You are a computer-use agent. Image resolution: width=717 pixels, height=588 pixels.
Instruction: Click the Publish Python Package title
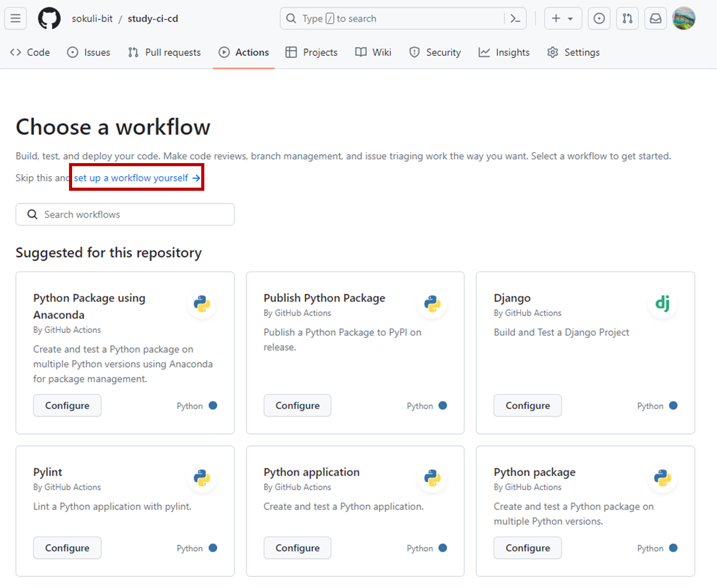pyautogui.click(x=325, y=298)
